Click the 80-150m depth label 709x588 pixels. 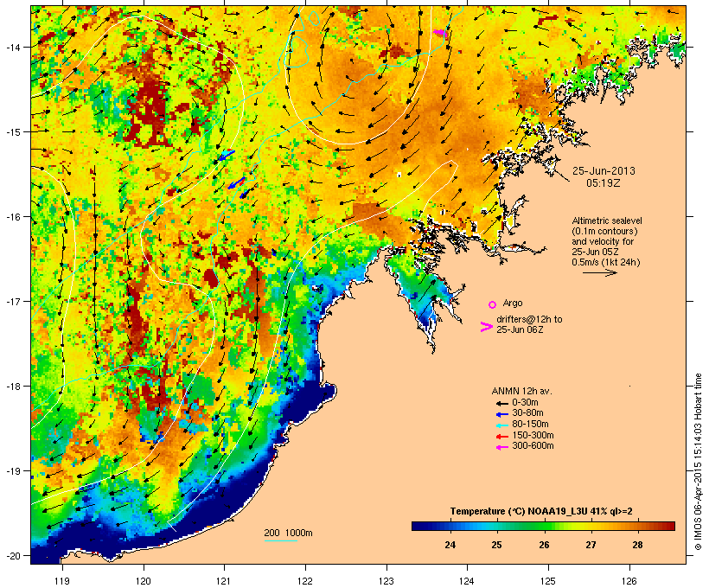[530, 425]
